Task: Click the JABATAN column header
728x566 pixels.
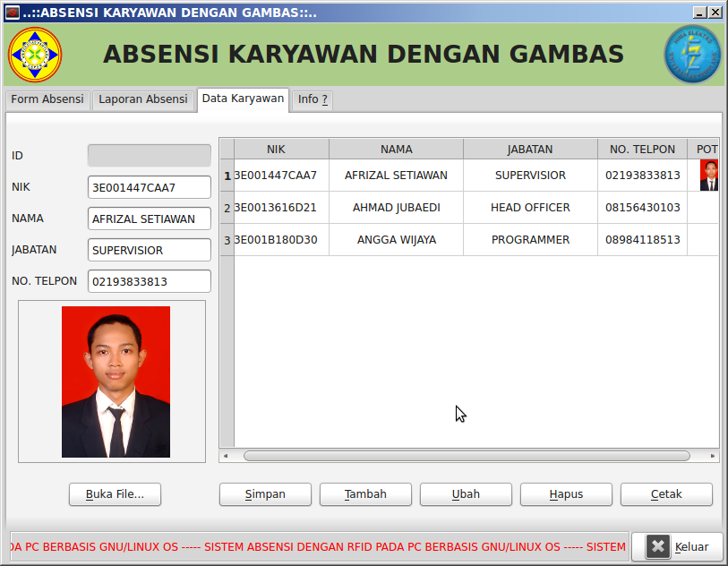Action: pos(530,149)
